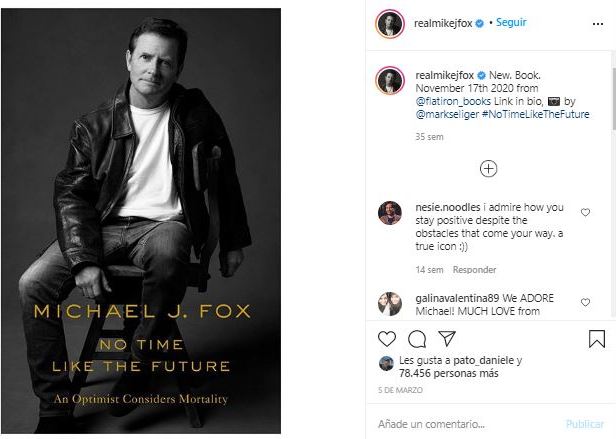Image resolution: width=616 pixels, height=439 pixels.
Task: Like galinavalentina89's comment
Action: pos(586,300)
